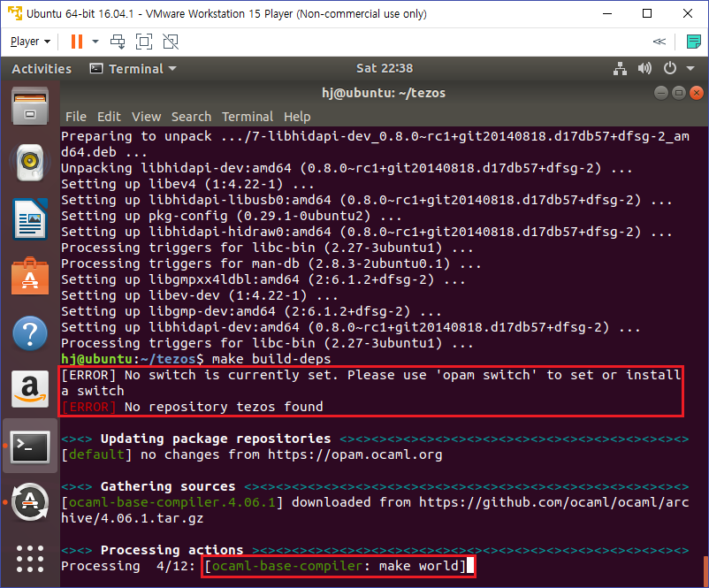This screenshot has width=709, height=588.
Task: Pause the virtual machine with the pause icon
Action: coord(77,42)
